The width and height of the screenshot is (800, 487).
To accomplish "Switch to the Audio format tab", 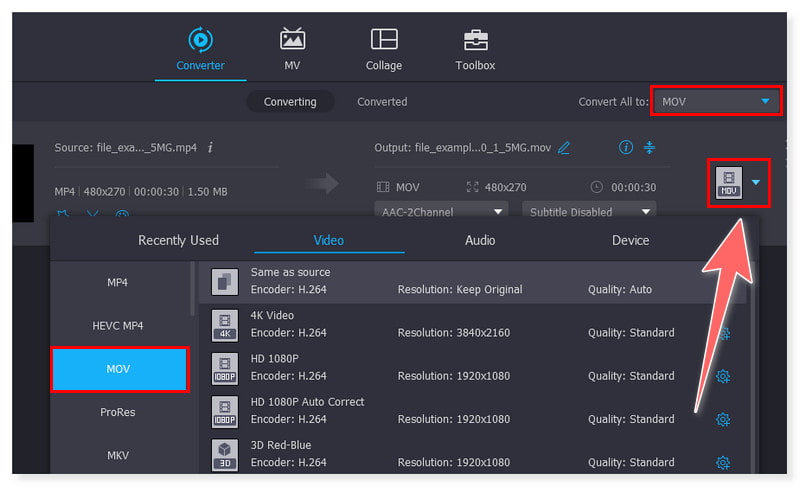I will coord(480,240).
